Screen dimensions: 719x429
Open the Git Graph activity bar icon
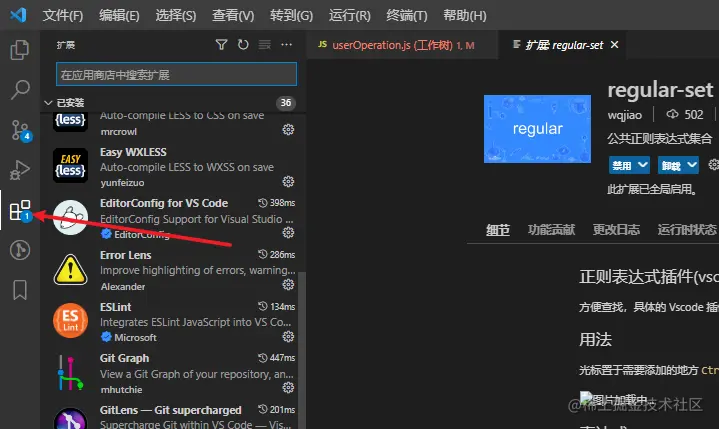[20, 250]
